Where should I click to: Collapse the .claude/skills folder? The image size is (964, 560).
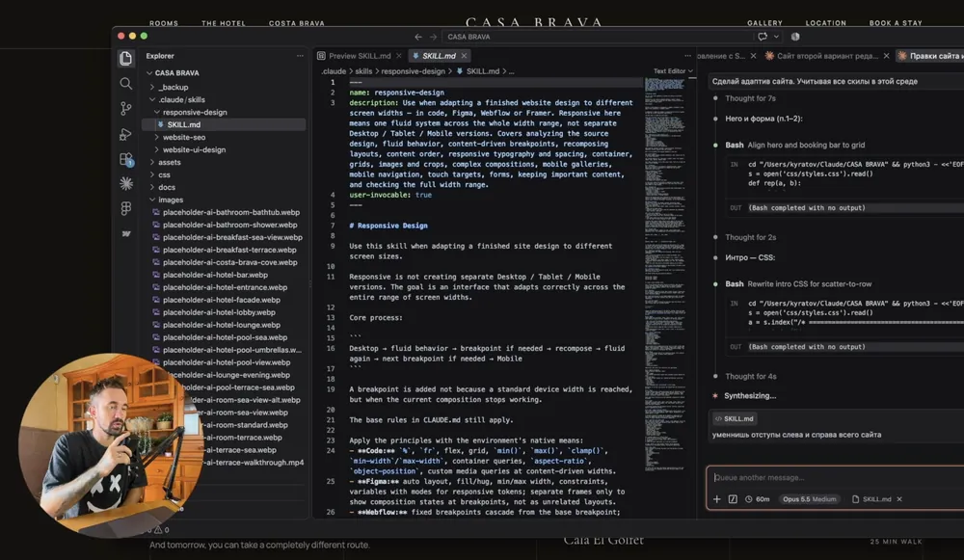[152, 99]
